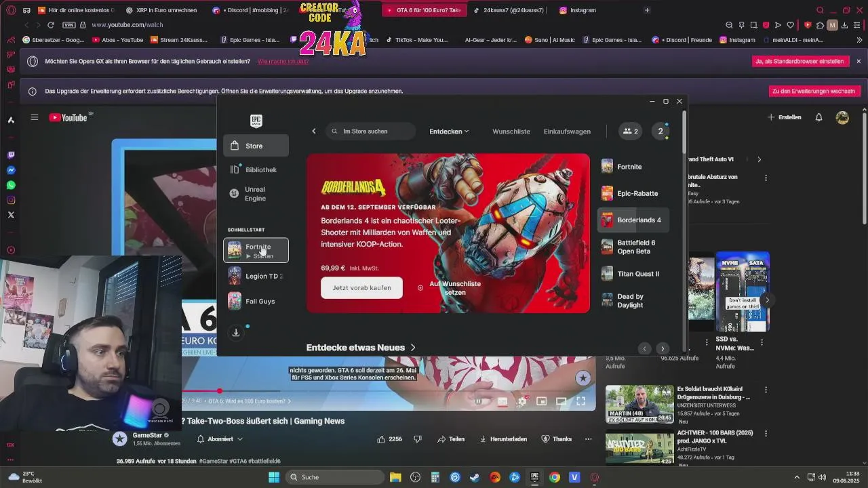
Task: Show next items with Epic carousel right arrow
Action: pos(663,348)
